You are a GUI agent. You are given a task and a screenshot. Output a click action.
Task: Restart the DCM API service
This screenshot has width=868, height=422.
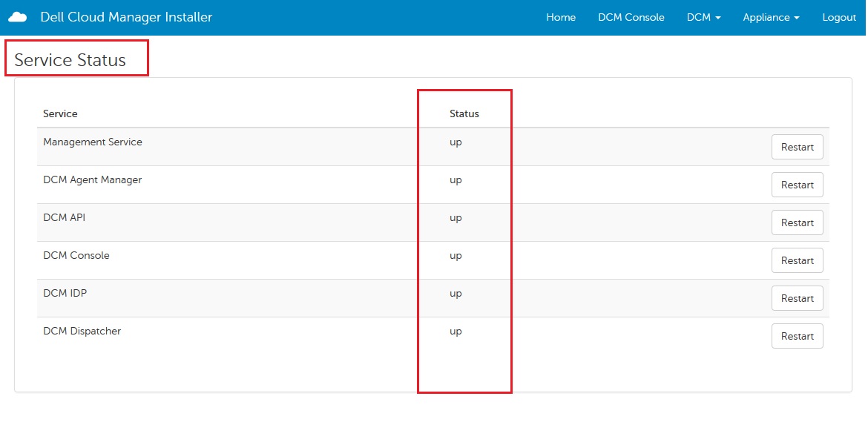tap(797, 222)
